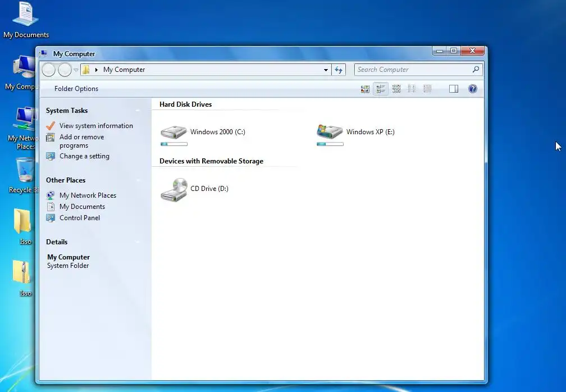Click the breadcrumb arrow before My Computer
The width and height of the screenshot is (566, 392).
point(96,70)
